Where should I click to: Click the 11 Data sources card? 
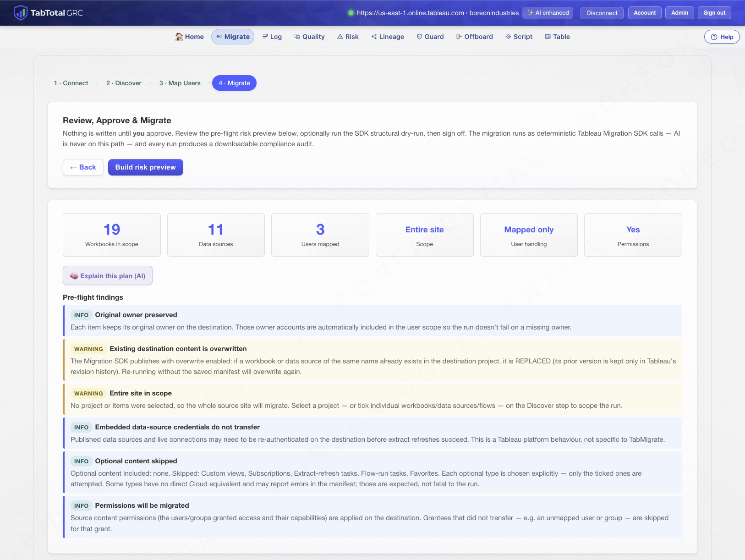point(216,235)
